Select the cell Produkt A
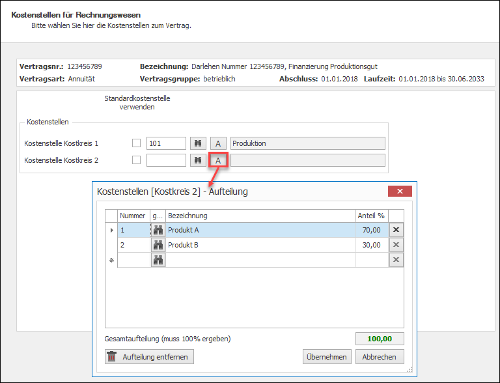Viewport: 500px width, 383px height. 260,230
